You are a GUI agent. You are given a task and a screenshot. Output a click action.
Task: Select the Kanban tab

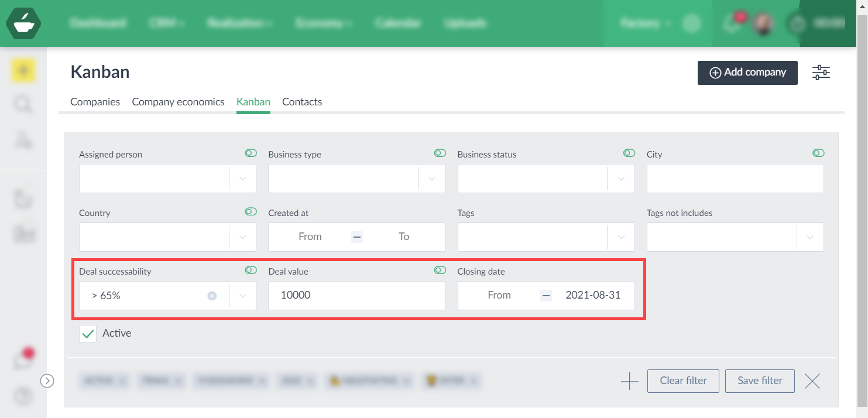[x=253, y=102]
